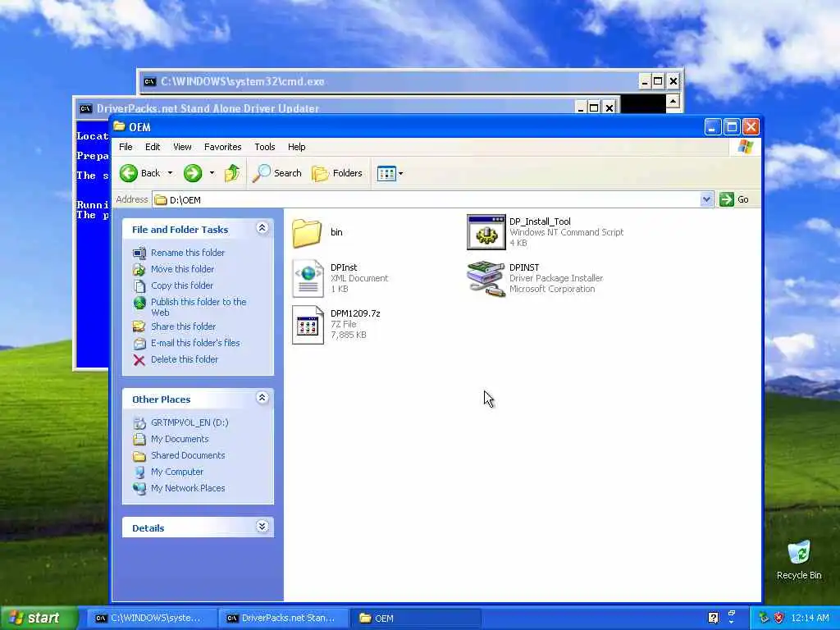This screenshot has height=630, width=840.
Task: Open Shared Documents in Other Places
Action: click(x=188, y=455)
